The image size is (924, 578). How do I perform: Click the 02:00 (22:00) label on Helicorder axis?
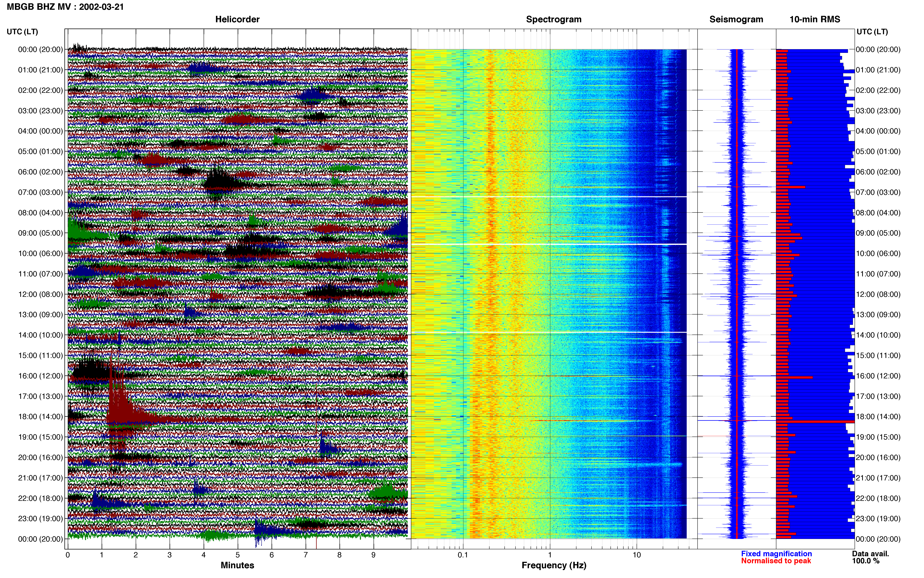(x=41, y=90)
